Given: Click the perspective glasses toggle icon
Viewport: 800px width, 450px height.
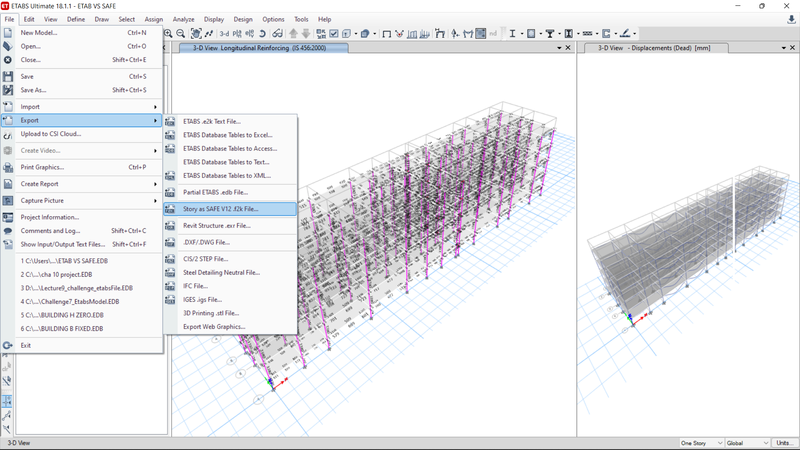Looking at the screenshot, I should [x=277, y=34].
